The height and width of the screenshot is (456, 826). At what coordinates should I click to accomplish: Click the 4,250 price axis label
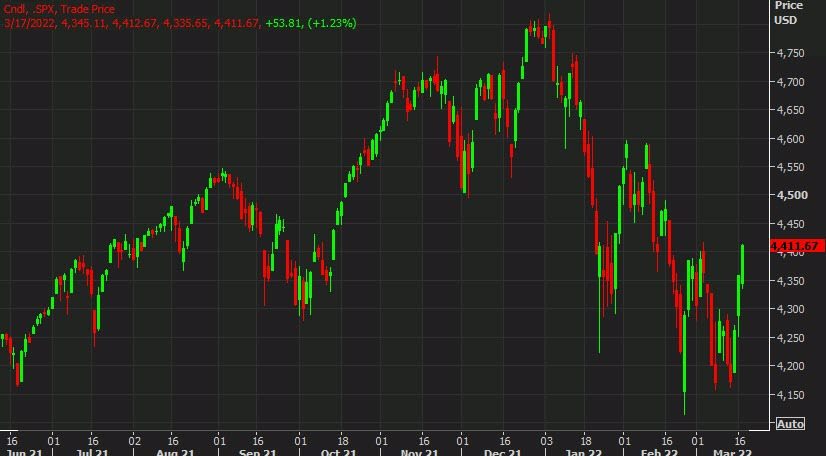point(790,338)
